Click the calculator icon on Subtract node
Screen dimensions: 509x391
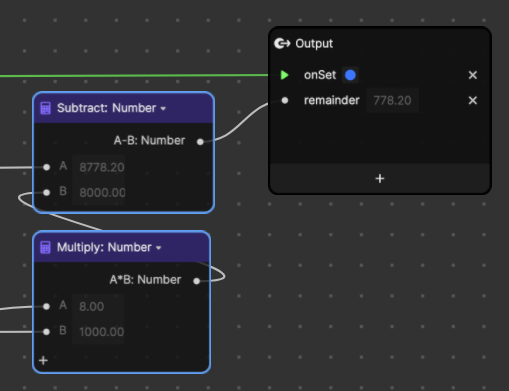[x=46, y=108]
